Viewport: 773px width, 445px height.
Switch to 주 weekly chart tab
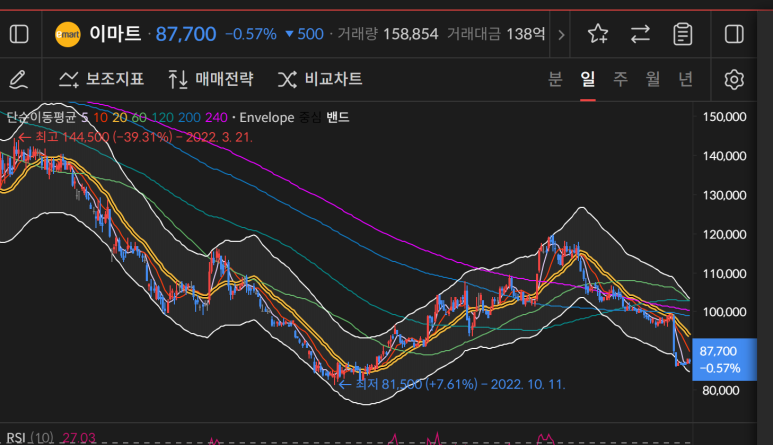click(620, 79)
